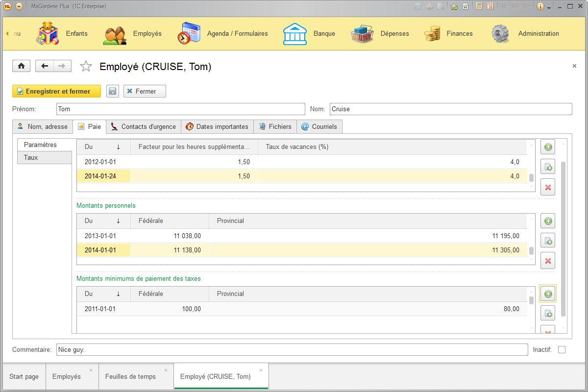Open the Finances section

460,33
